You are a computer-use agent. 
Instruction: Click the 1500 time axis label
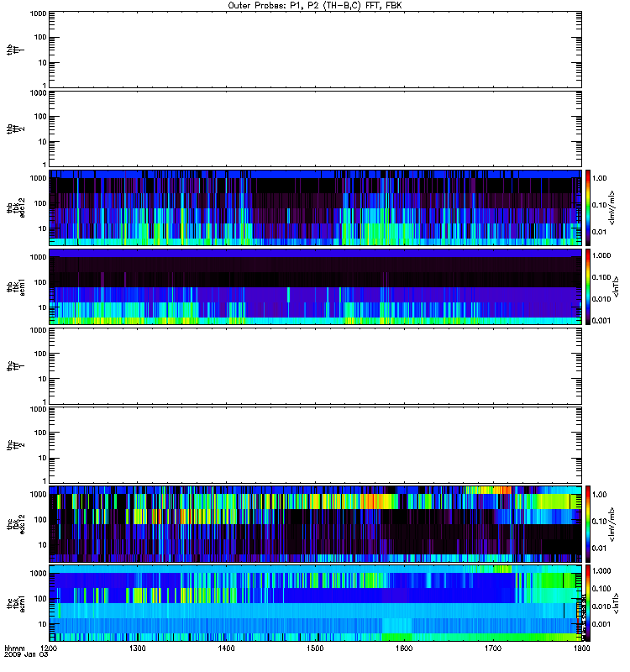(x=315, y=648)
